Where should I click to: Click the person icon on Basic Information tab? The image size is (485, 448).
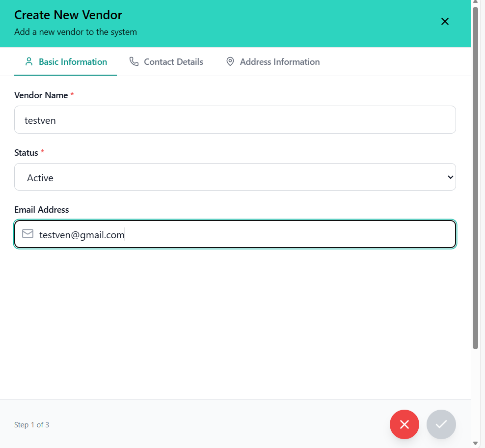coord(29,61)
